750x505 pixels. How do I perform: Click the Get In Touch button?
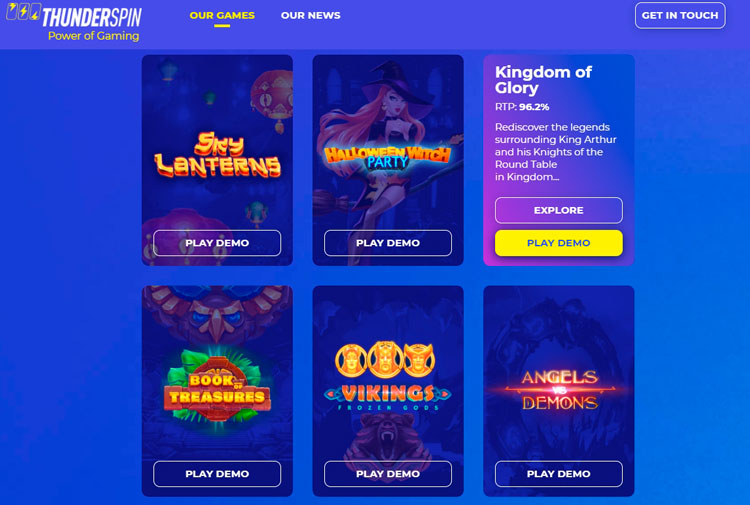point(680,15)
